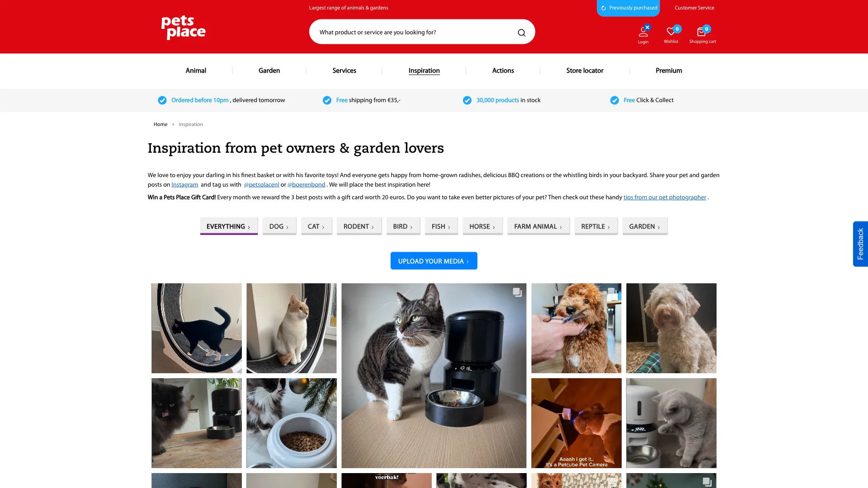Click the search magnifier icon

(x=521, y=33)
